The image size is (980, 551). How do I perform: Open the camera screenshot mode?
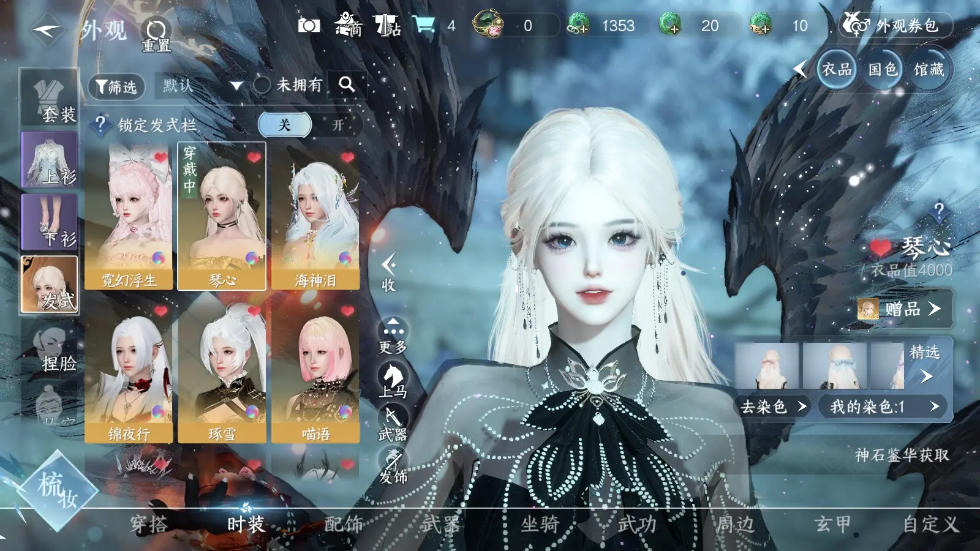point(309,25)
